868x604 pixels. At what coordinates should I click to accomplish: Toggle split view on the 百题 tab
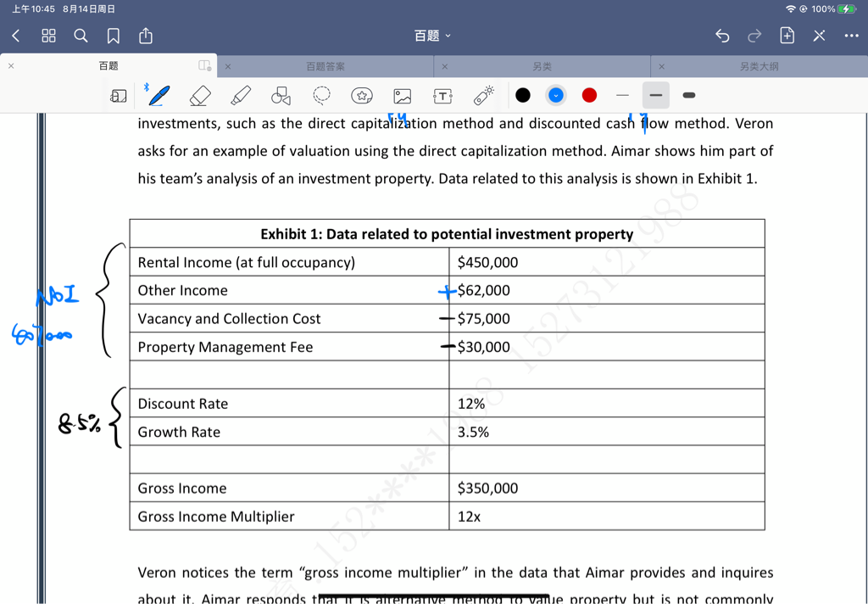coord(205,66)
